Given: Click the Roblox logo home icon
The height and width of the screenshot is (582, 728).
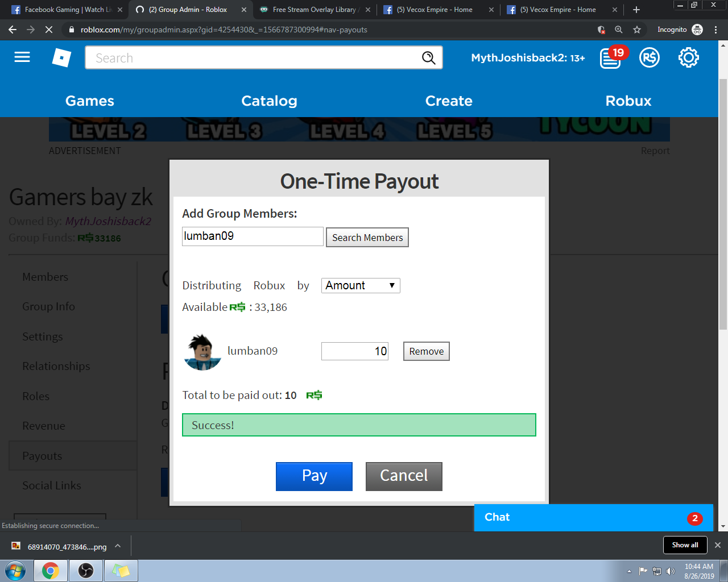Looking at the screenshot, I should [x=61, y=57].
